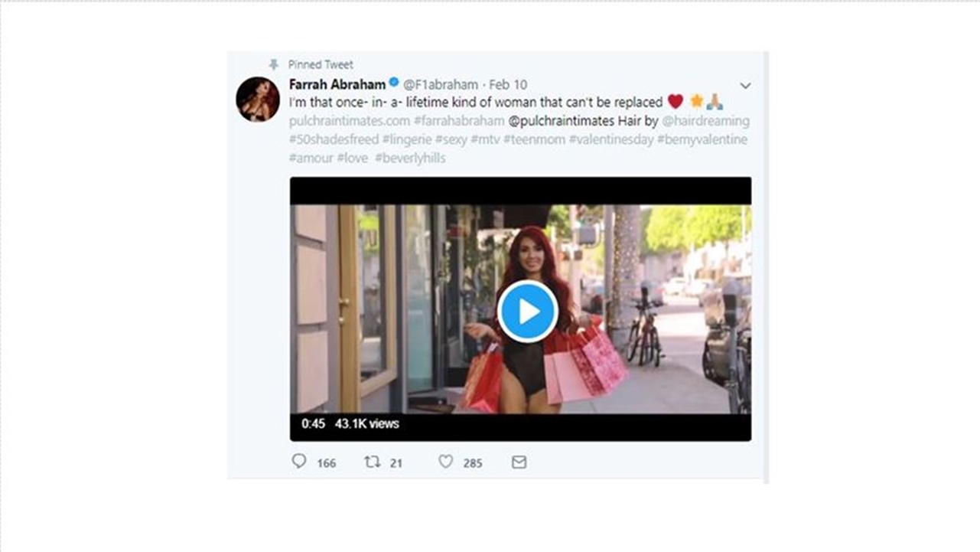980x552 pixels.
Task: Click the blue verified badge icon
Action: pyautogui.click(x=394, y=83)
